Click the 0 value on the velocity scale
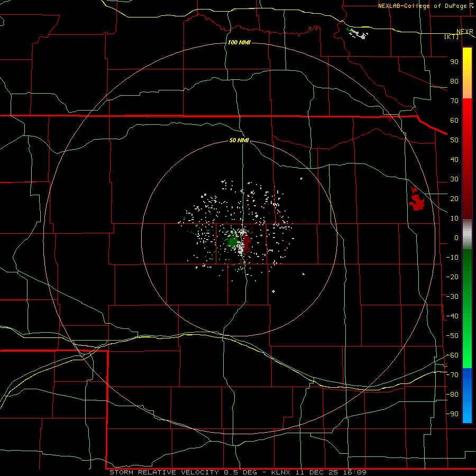476x476 pixels. tap(456, 238)
